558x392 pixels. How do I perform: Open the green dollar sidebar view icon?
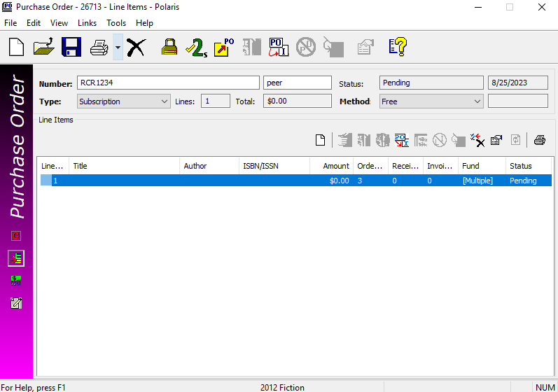coord(16,281)
